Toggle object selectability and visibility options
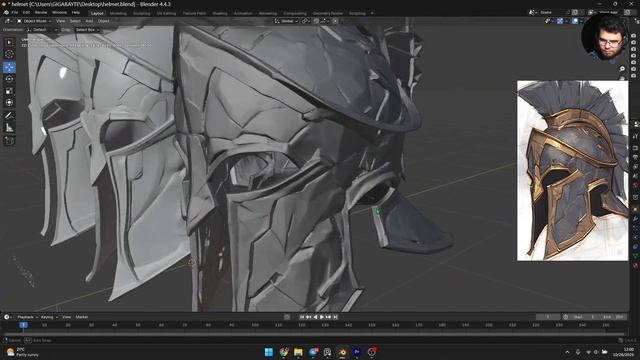This screenshot has height=360, width=640. (x=548, y=21)
